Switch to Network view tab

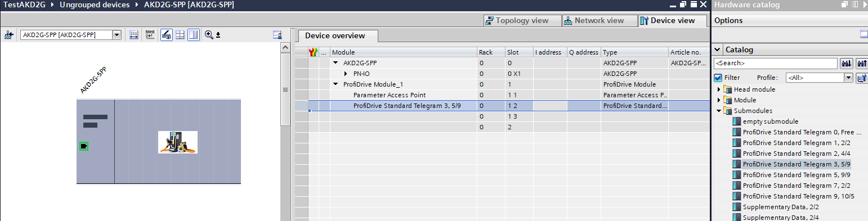click(x=599, y=20)
